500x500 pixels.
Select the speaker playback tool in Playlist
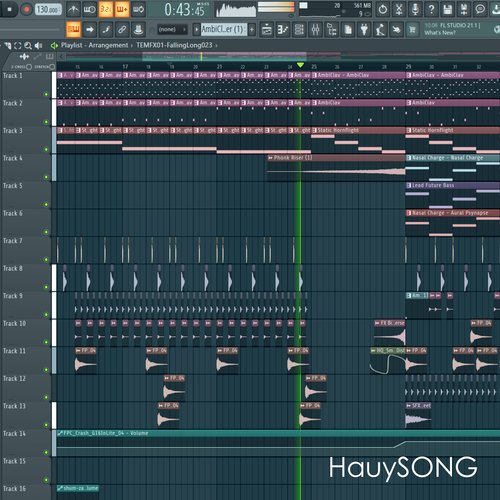click(38, 46)
